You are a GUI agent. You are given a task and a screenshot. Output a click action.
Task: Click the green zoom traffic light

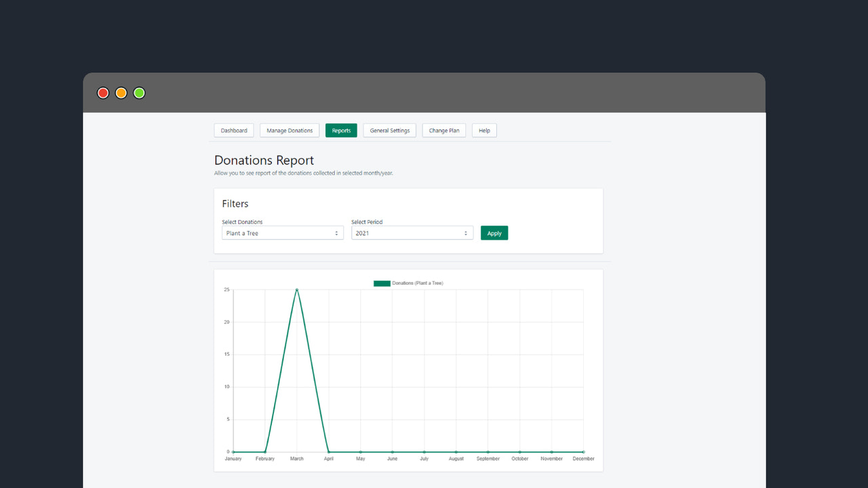point(138,93)
